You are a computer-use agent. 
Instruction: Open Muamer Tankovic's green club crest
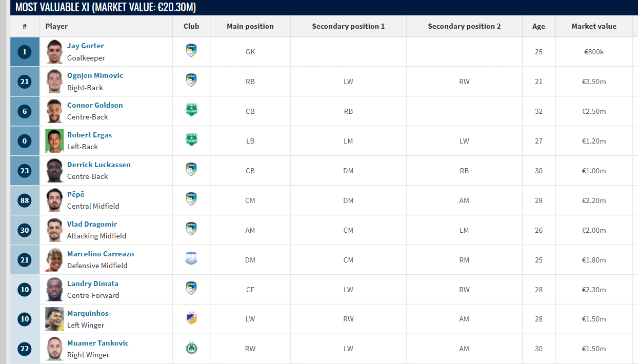pyautogui.click(x=191, y=348)
